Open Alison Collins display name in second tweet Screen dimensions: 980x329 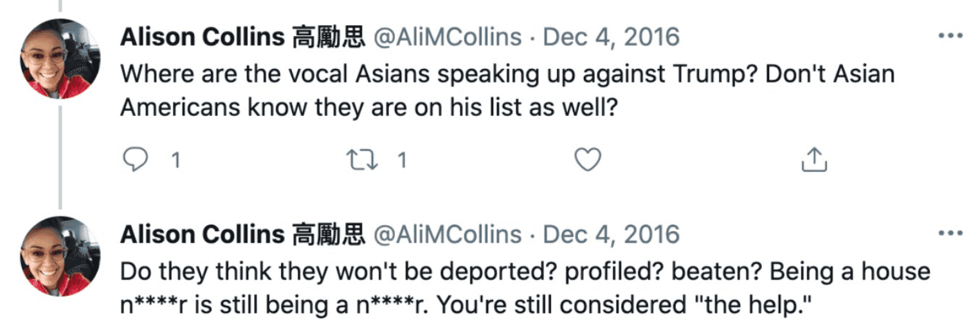pos(202,234)
